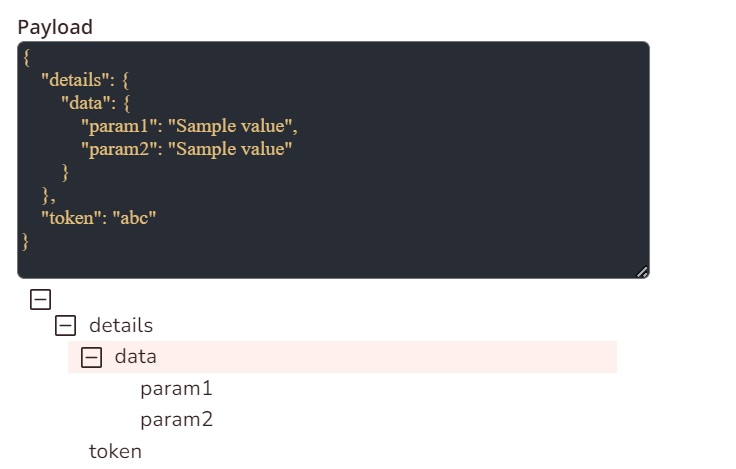Click the "data" key in JSON editor

point(86,104)
